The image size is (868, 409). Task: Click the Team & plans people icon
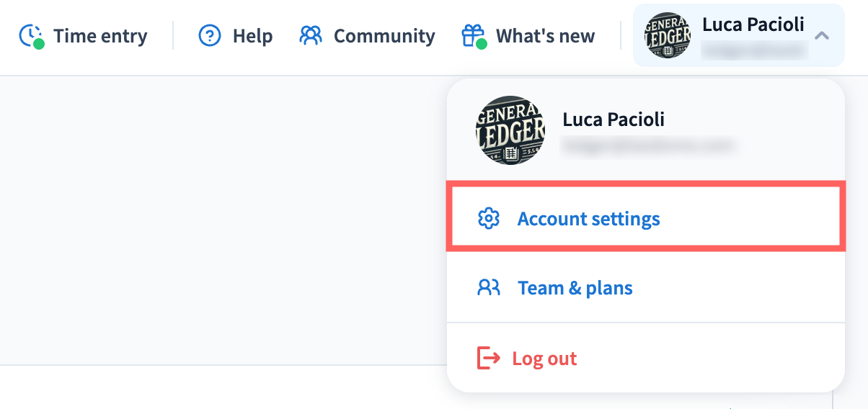[x=489, y=288]
